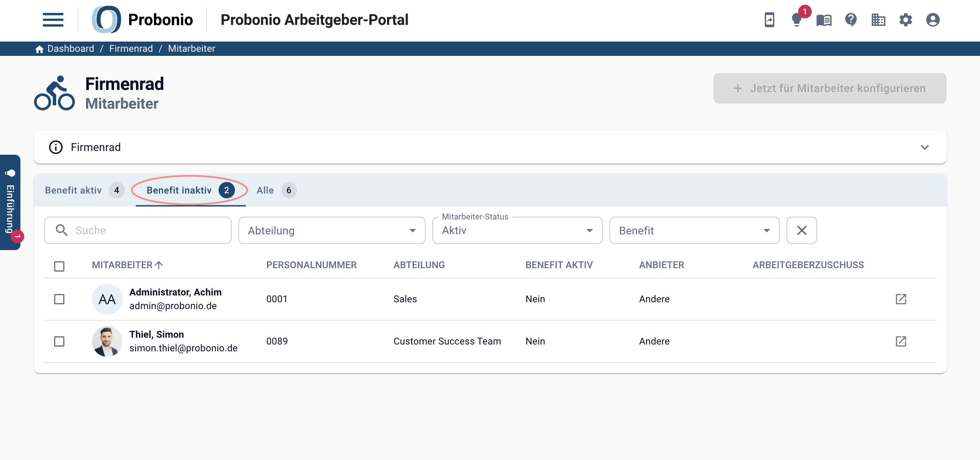This screenshot has height=460, width=980.
Task: Click Simon Thiel's profile photo
Action: tap(107, 341)
